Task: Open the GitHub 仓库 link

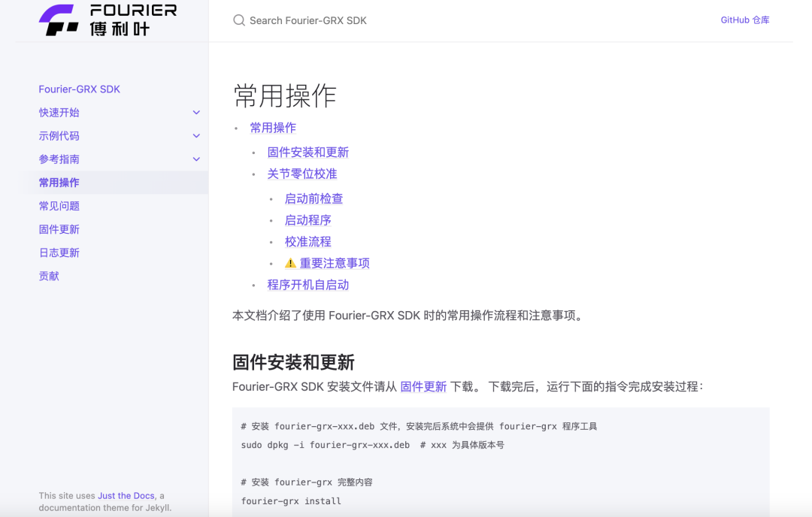Action: point(744,20)
